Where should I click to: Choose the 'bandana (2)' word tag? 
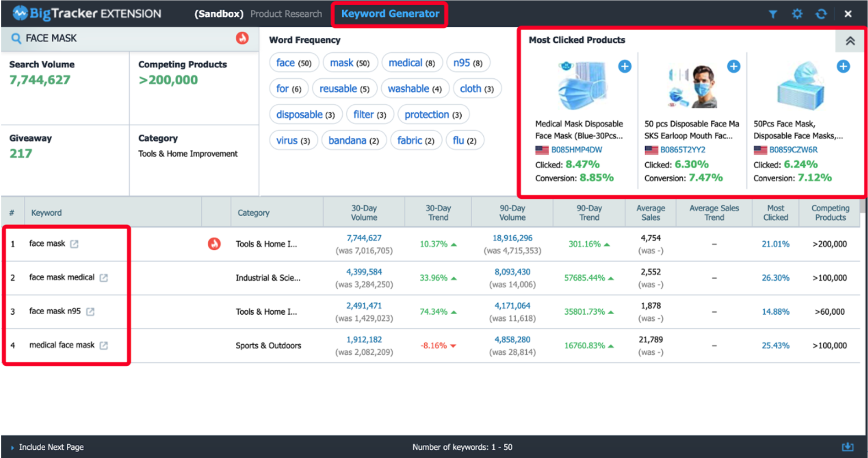tap(354, 141)
